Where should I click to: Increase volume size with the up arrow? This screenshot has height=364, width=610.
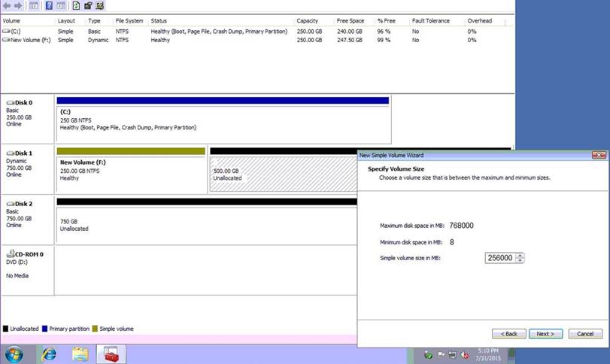point(520,255)
